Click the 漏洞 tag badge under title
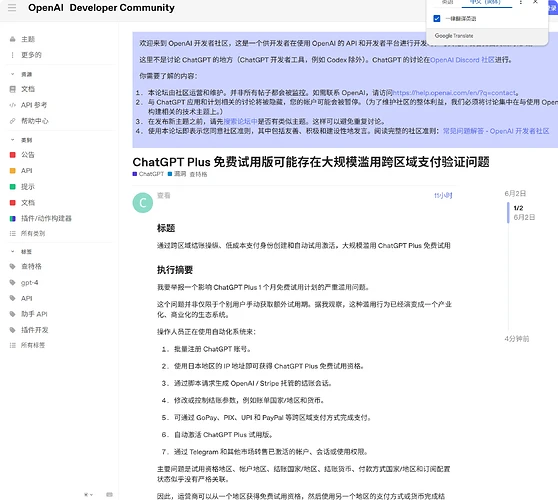Viewport: 558px width, 500px height. click(177, 174)
